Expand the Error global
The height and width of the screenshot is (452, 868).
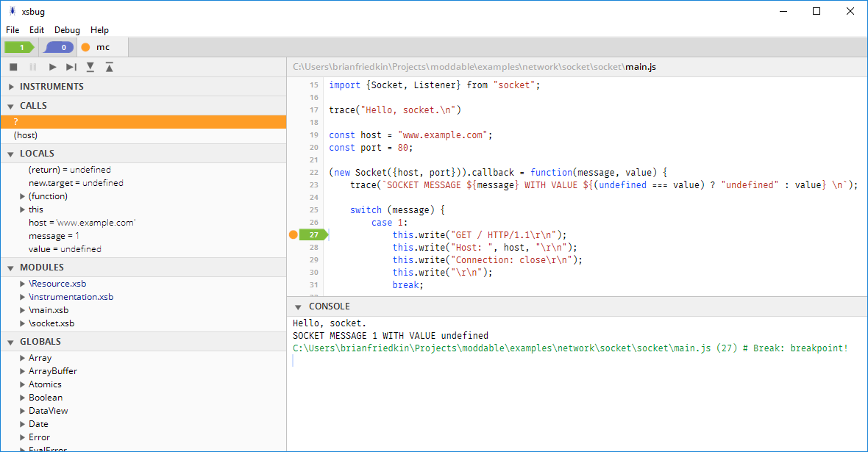(x=23, y=437)
